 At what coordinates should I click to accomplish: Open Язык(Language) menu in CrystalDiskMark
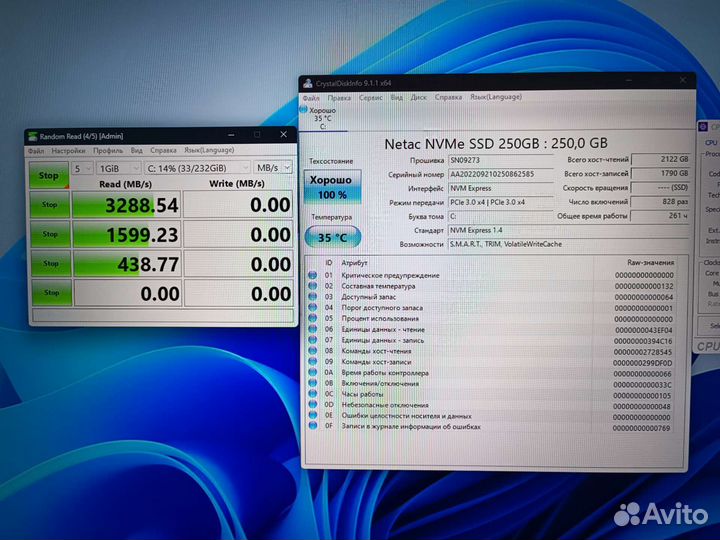click(x=209, y=150)
